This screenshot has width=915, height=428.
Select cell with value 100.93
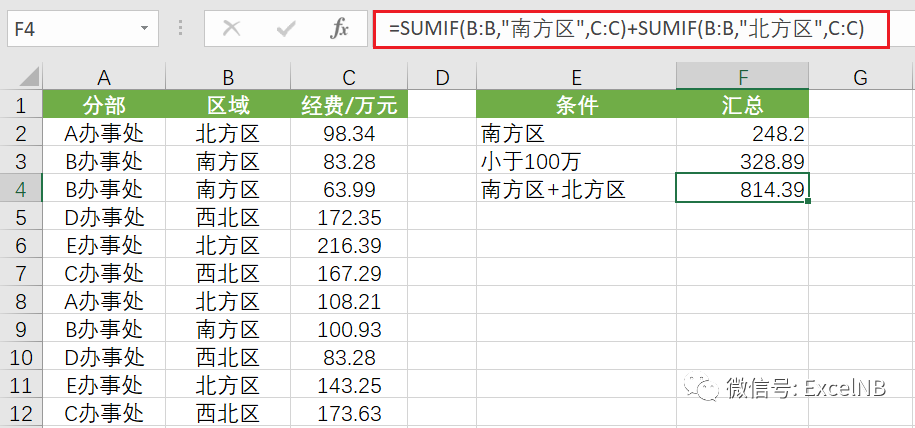point(349,329)
